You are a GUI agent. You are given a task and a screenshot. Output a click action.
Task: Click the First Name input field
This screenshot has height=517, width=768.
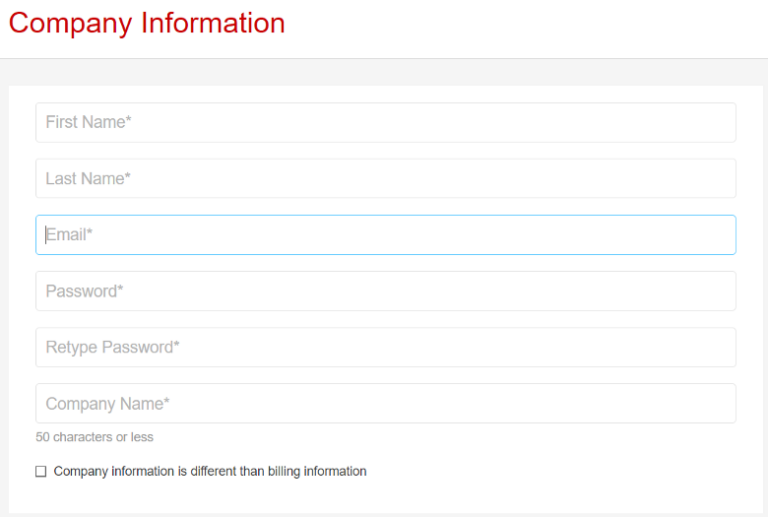pyautogui.click(x=385, y=122)
